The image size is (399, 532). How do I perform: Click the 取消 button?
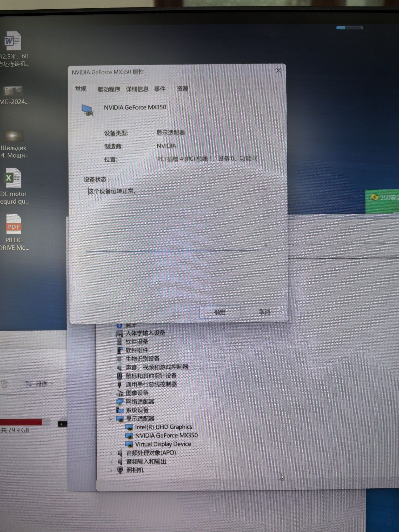265,312
